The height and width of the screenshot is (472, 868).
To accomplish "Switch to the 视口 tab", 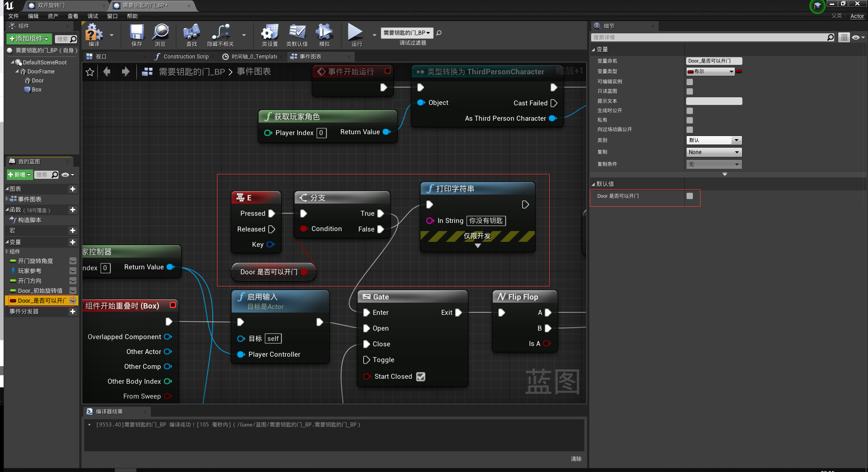I will click(x=101, y=57).
